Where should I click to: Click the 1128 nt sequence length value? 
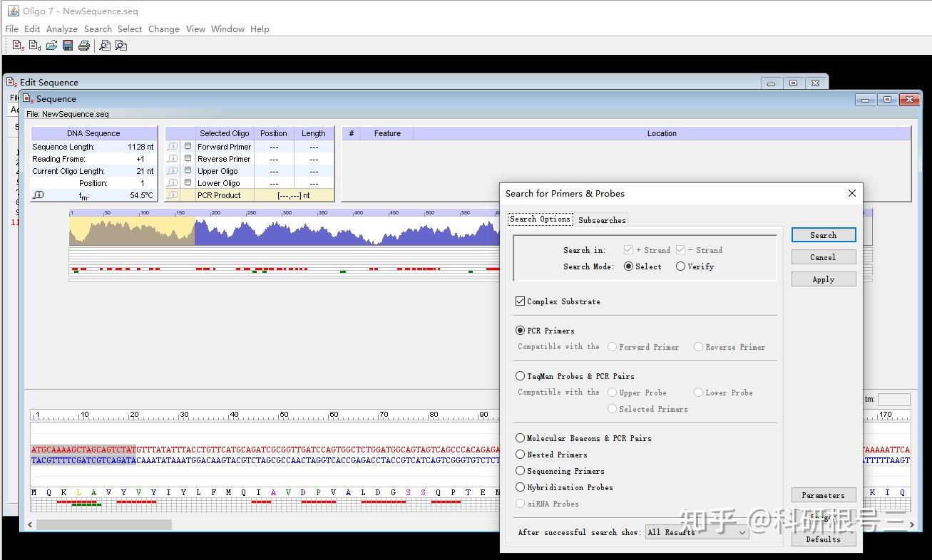pos(140,147)
